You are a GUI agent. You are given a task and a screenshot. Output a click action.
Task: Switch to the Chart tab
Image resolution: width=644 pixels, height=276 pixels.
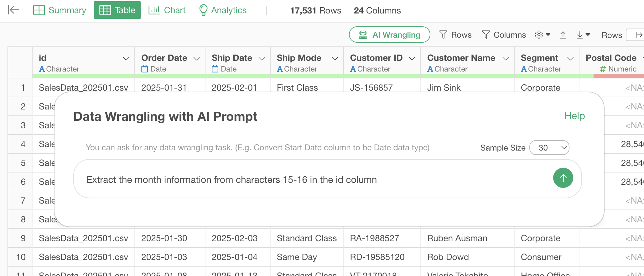click(x=167, y=10)
